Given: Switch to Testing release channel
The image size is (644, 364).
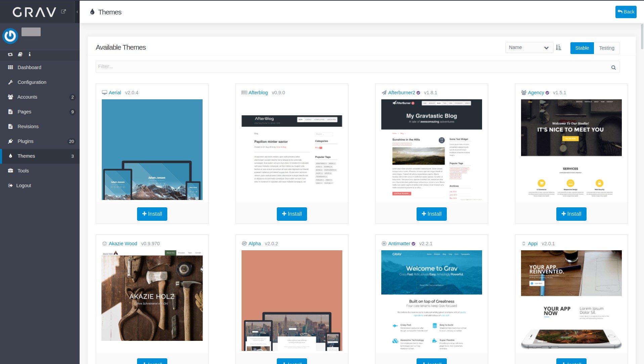Looking at the screenshot, I should (606, 48).
